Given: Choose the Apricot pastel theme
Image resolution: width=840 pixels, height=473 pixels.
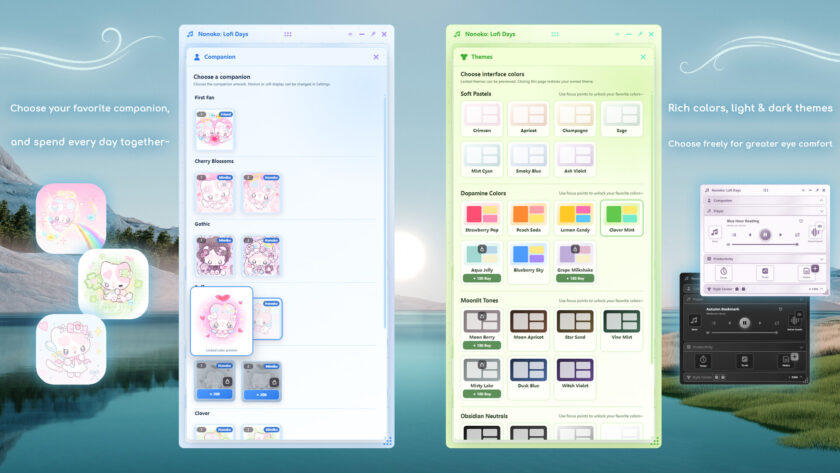Looking at the screenshot, I should pos(528,118).
